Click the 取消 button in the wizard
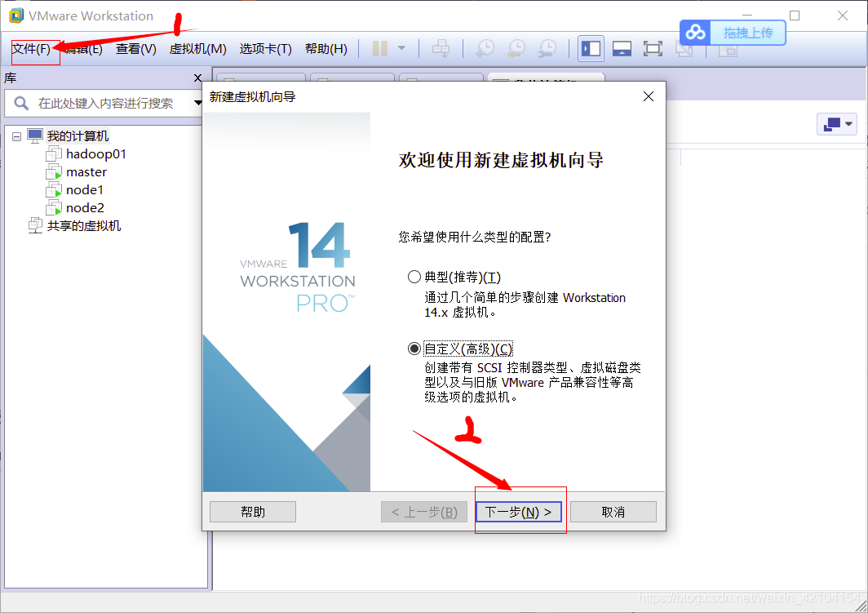Screen dimensions: 868x613 point(613,512)
